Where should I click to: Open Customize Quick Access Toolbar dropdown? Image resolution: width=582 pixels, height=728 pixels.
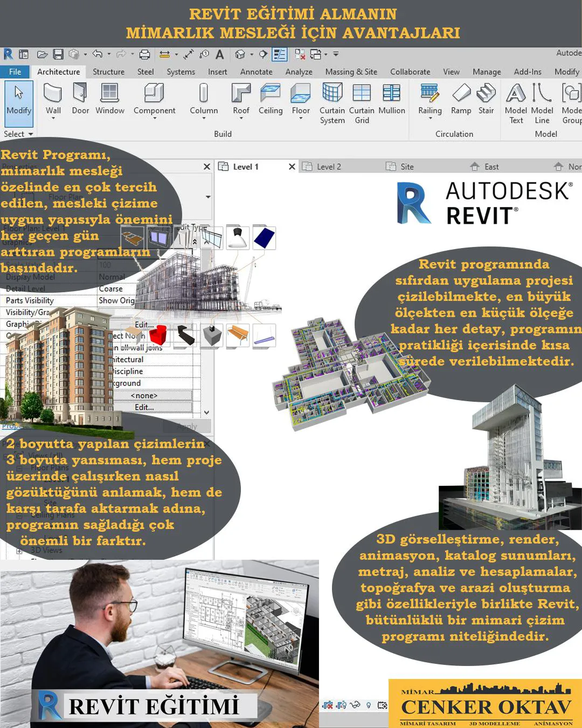click(336, 54)
